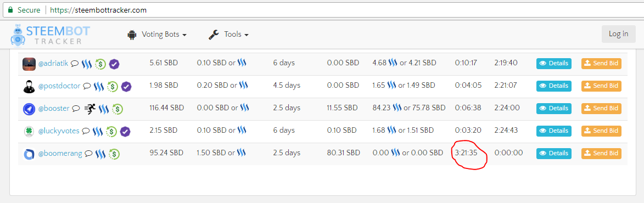Send Bid to @adriatik
This screenshot has width=644, height=203.
(x=601, y=63)
